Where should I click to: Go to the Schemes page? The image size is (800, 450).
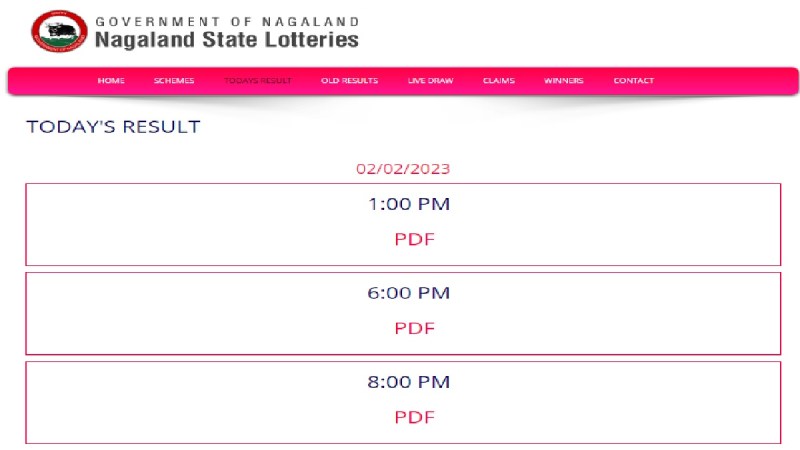(x=174, y=81)
